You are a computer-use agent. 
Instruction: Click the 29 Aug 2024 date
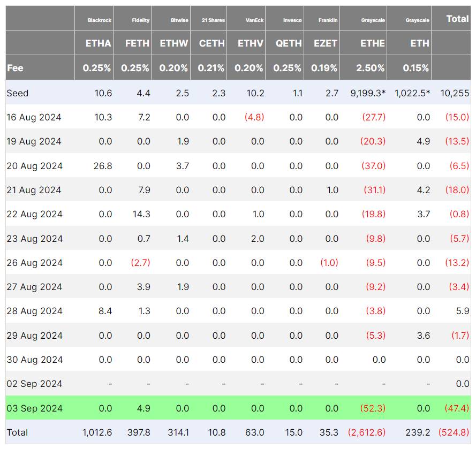coord(35,336)
